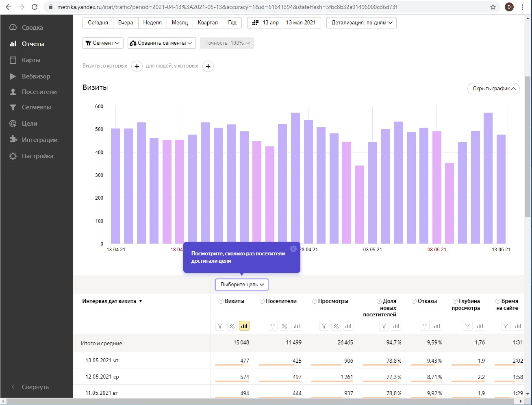Open Вебвизор from the sidebar
The width and height of the screenshot is (532, 405).
click(x=13, y=76)
